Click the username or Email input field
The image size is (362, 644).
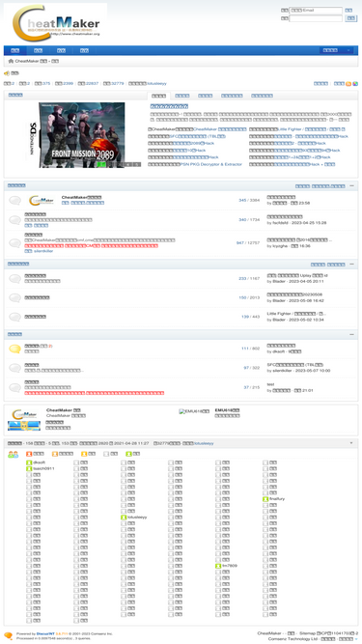(x=316, y=11)
